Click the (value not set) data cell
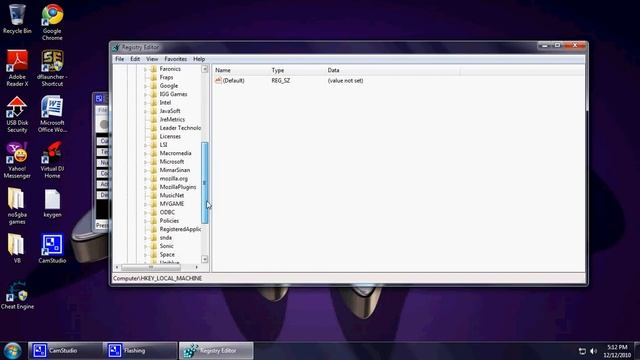Image resolution: width=640 pixels, height=360 pixels. click(x=345, y=81)
